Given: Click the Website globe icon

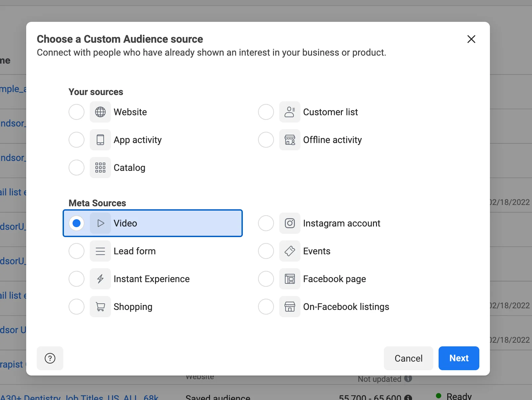Looking at the screenshot, I should tap(100, 112).
